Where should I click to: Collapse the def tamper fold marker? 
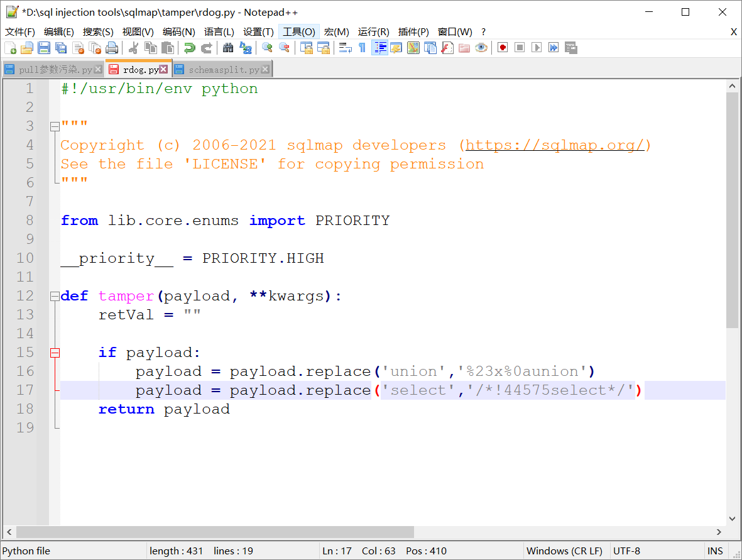pos(55,296)
